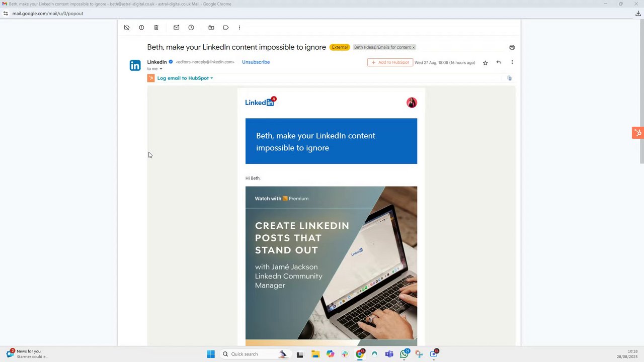The height and width of the screenshot is (362, 644).
Task: Click the copy icon in the HubSpot bar
Action: pos(509,78)
